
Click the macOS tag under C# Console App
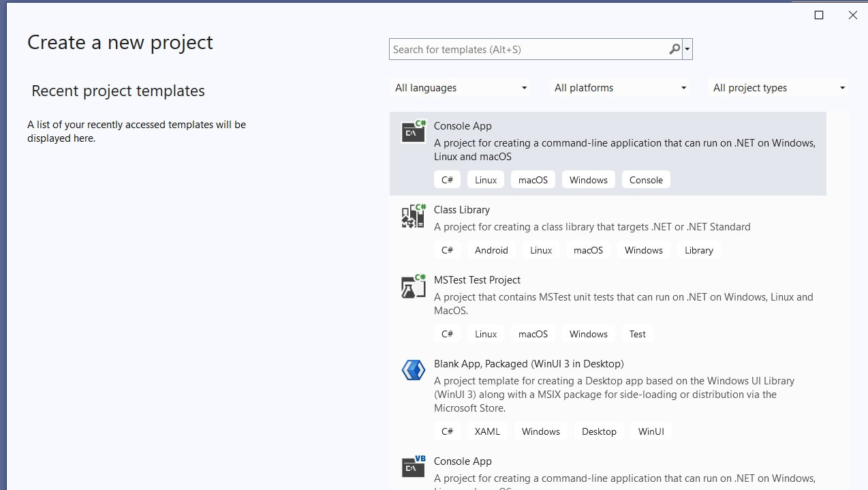pos(533,180)
